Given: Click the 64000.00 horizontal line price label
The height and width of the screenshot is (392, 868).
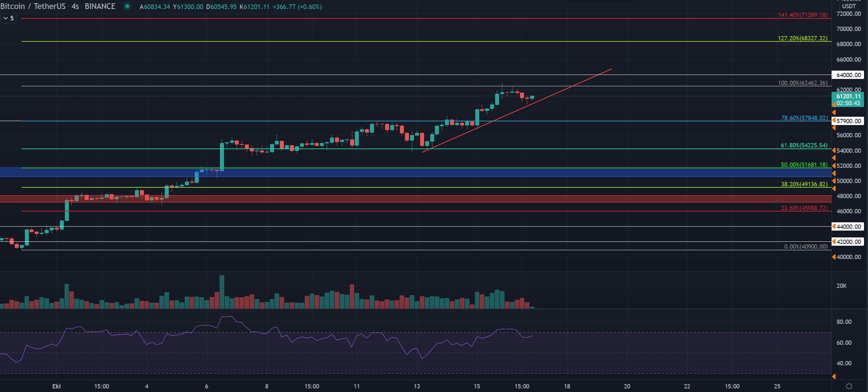Looking at the screenshot, I should click(x=848, y=75).
